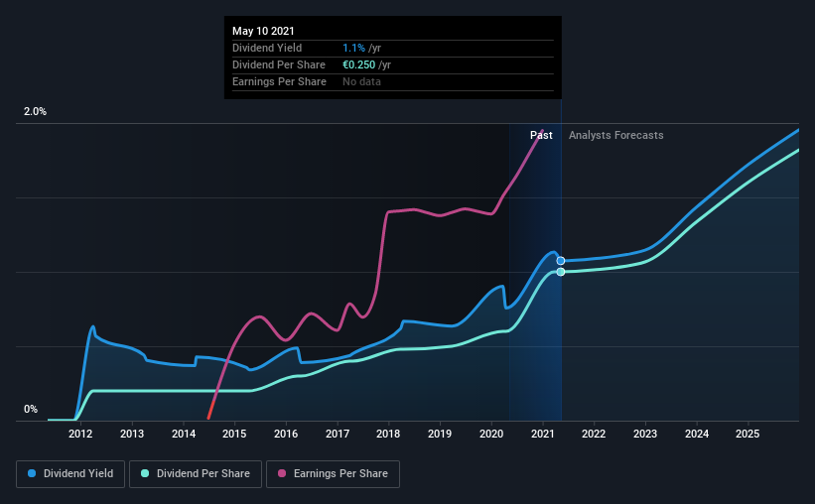Viewport: 815px width, 504px height.
Task: Click the Past section label
Action: 541,135
